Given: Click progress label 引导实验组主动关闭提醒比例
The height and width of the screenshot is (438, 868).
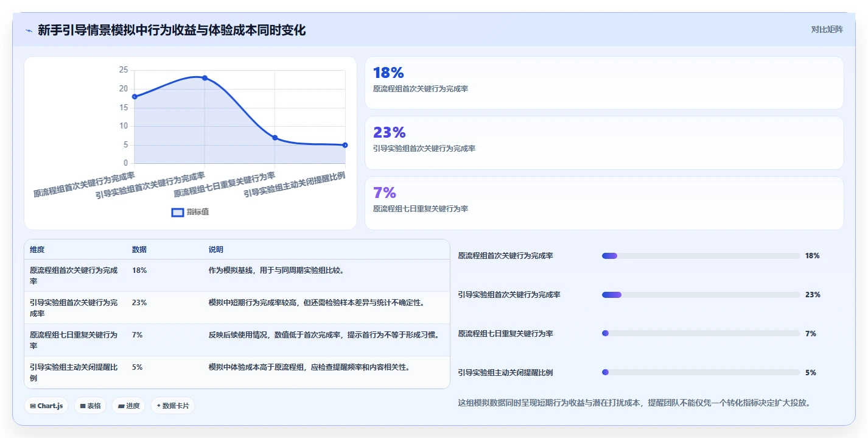Looking at the screenshot, I should coord(505,373).
